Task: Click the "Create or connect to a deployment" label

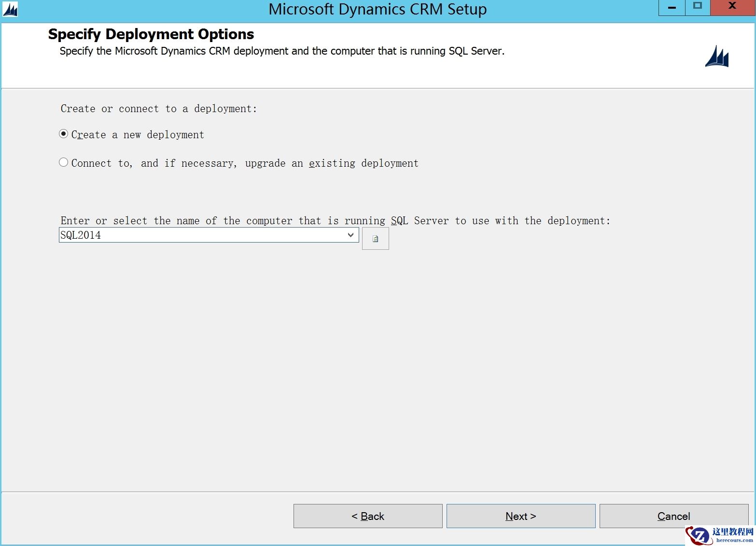Action: coord(159,108)
